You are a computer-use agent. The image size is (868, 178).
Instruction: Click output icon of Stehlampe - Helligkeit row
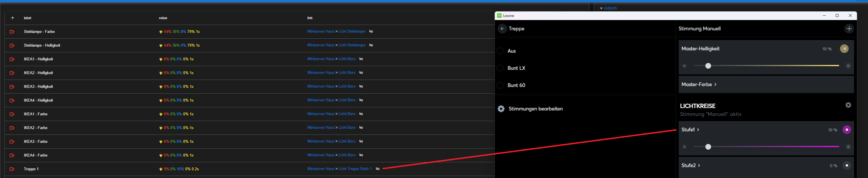12,46
